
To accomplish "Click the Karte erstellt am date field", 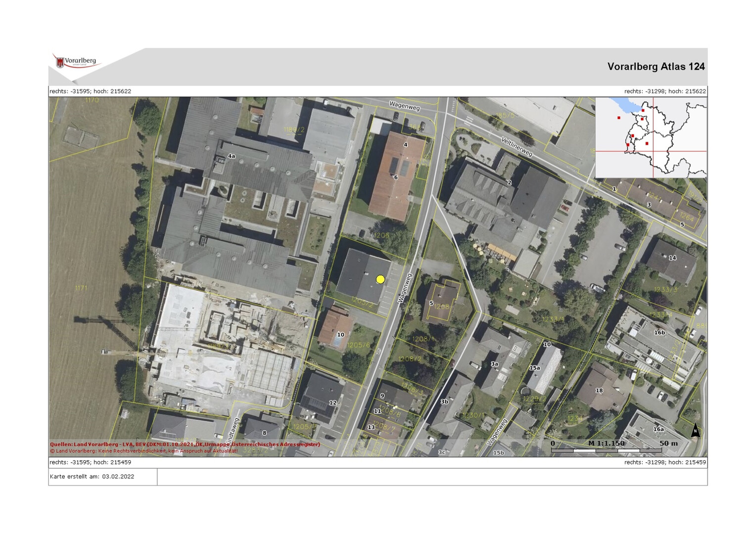I will 92,477.
